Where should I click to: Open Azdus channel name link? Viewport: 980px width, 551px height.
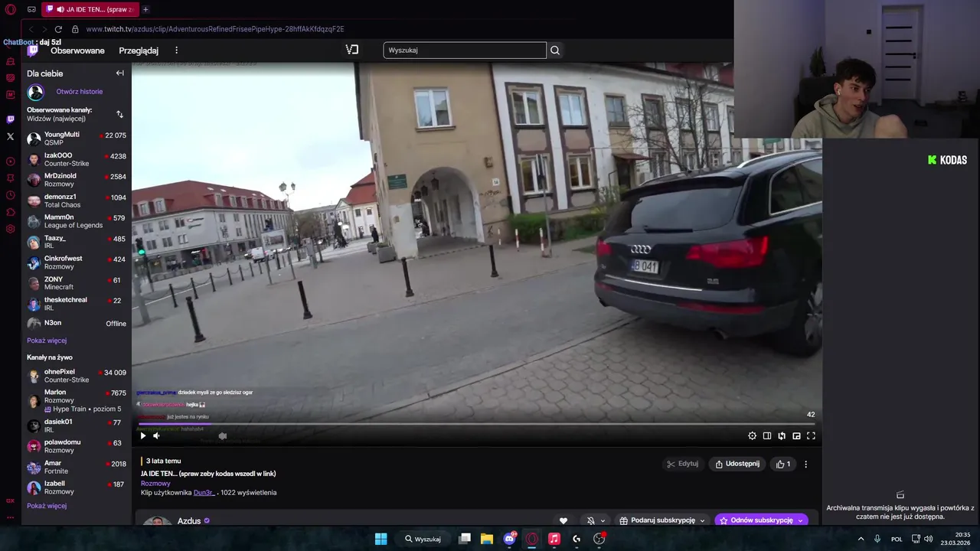(189, 521)
